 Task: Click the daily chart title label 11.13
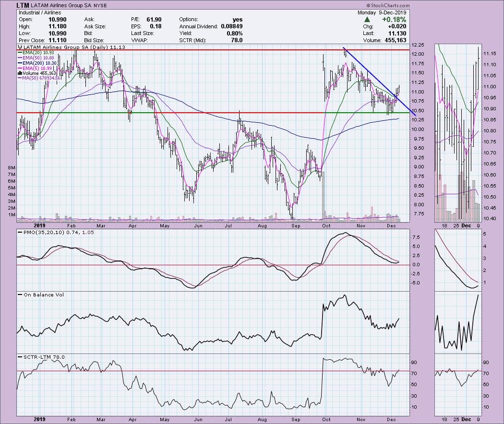72,47
